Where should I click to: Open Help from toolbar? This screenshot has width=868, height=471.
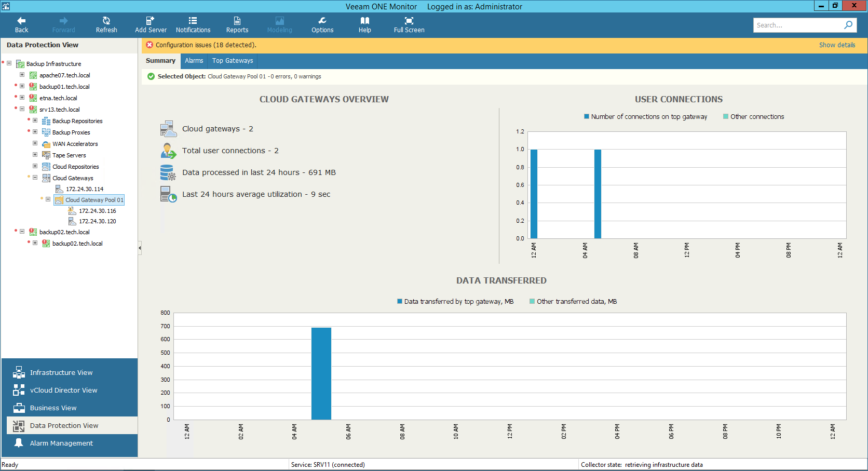tap(365, 24)
